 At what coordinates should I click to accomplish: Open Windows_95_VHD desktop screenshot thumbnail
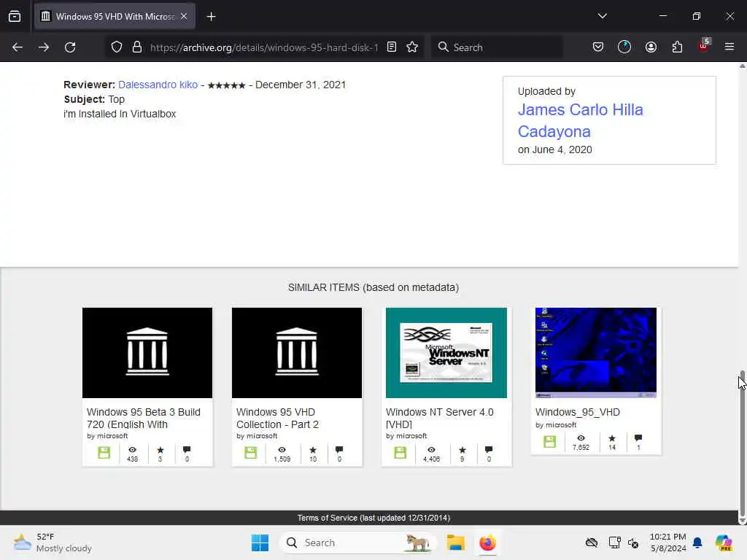596,353
